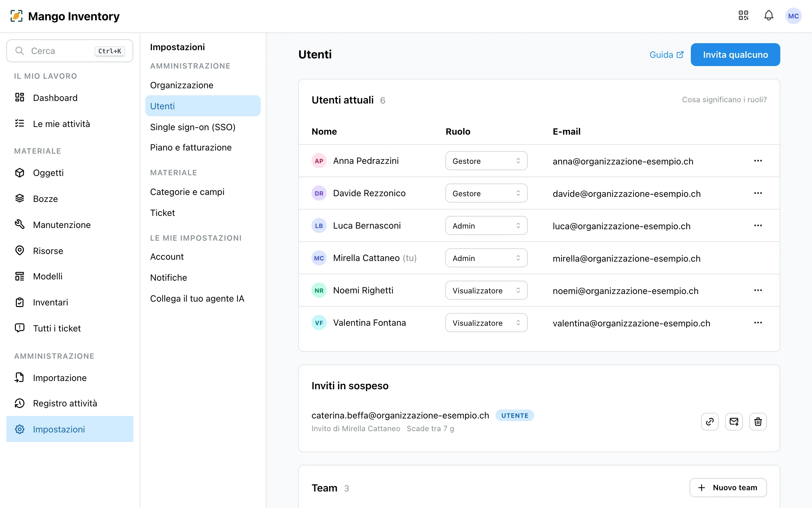The width and height of the screenshot is (812, 508).
Task: Delete the pending invite with trash icon
Action: point(758,421)
